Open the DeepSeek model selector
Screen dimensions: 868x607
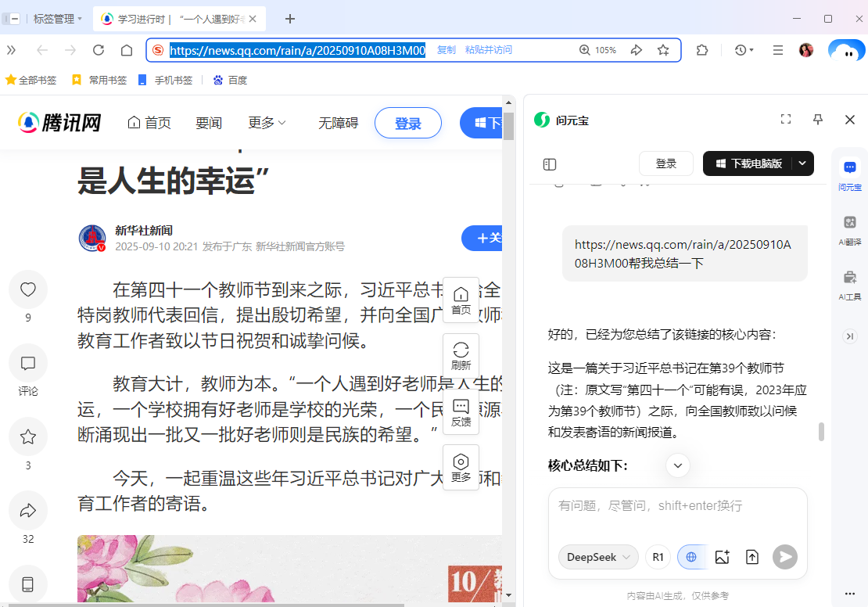pos(597,557)
